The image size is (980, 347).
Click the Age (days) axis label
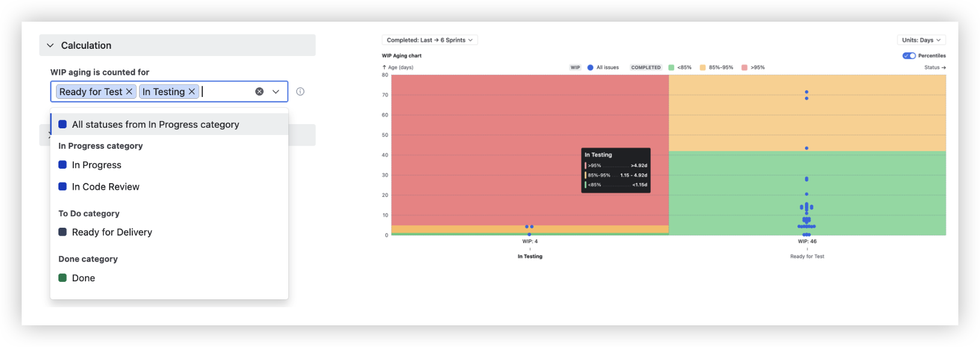click(x=398, y=67)
